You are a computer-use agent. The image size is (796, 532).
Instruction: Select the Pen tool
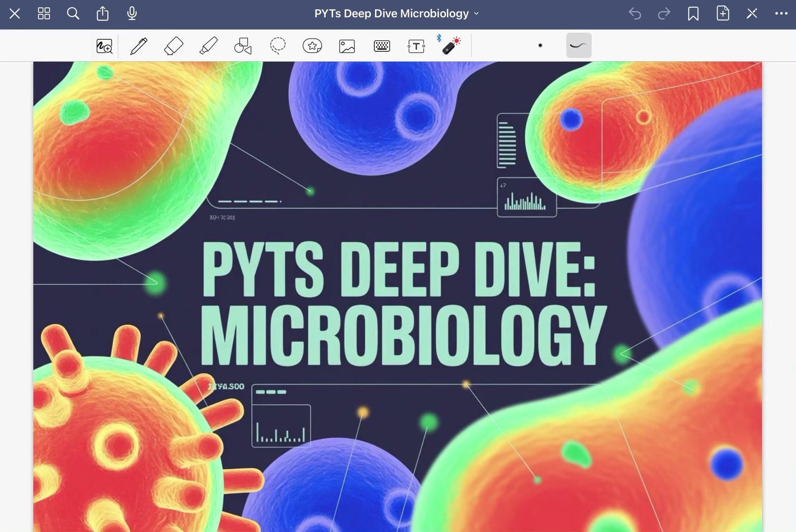(x=139, y=46)
